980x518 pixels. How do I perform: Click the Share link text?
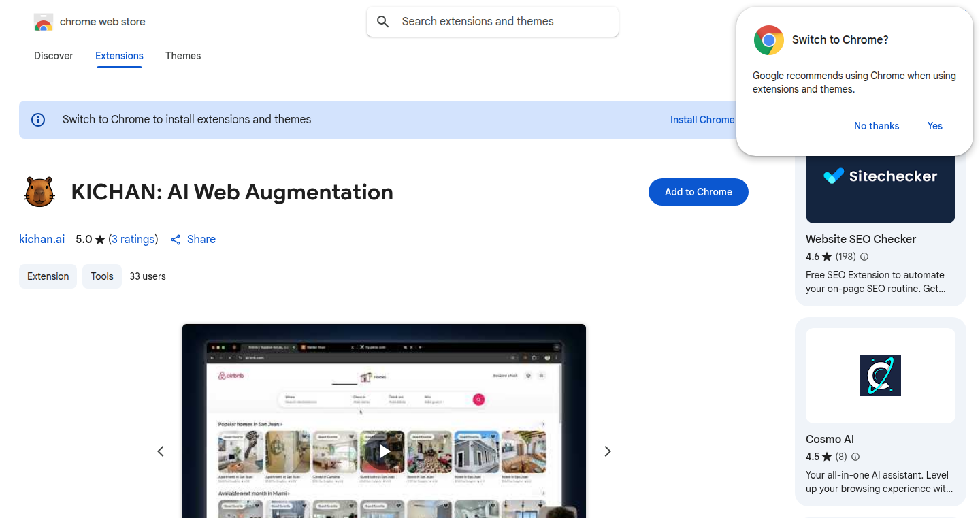pyautogui.click(x=201, y=240)
